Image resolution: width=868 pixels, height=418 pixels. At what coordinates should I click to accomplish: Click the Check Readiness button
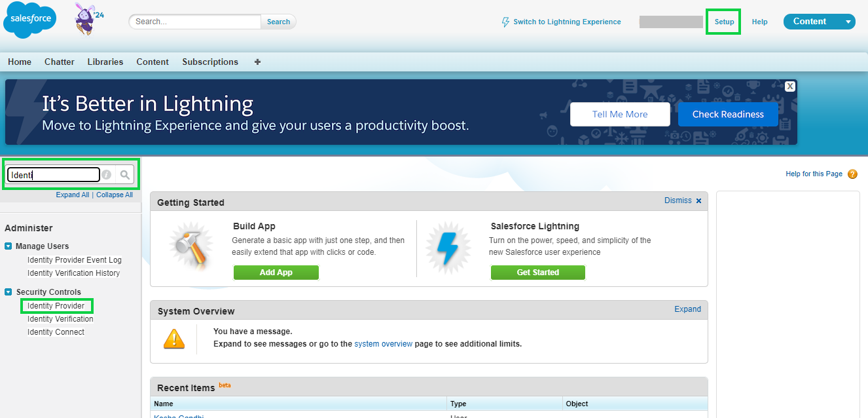click(x=728, y=114)
